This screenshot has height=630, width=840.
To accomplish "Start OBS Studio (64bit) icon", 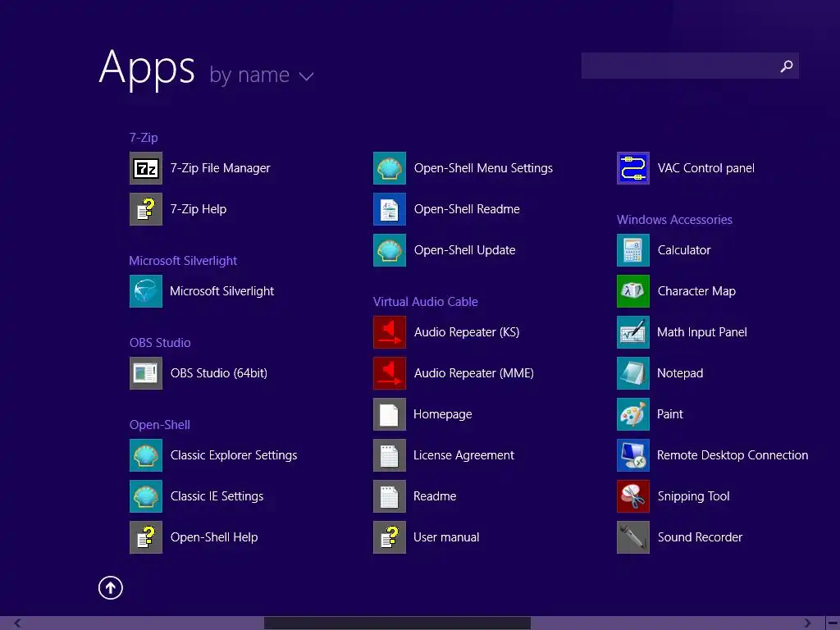I will 146,373.
